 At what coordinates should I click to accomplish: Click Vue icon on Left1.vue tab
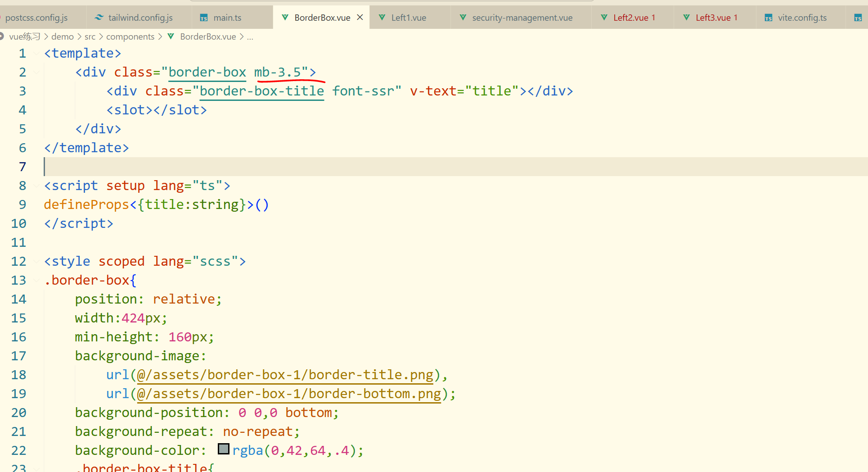point(382,18)
